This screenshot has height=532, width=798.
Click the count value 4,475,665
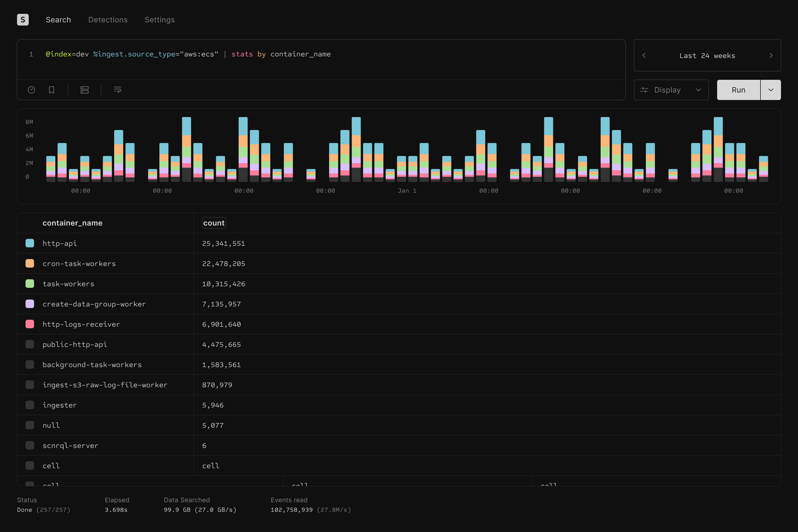tap(222, 344)
